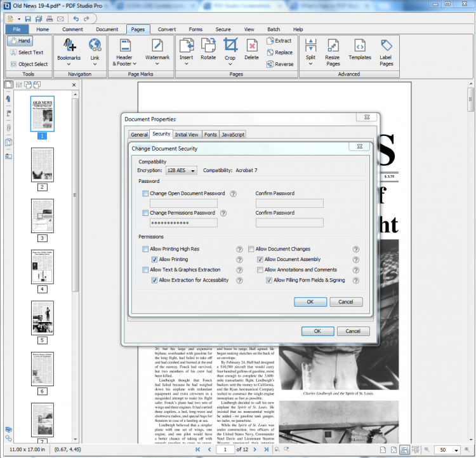476x458 pixels.
Task: Click OK in Change Document Security
Action: (310, 302)
